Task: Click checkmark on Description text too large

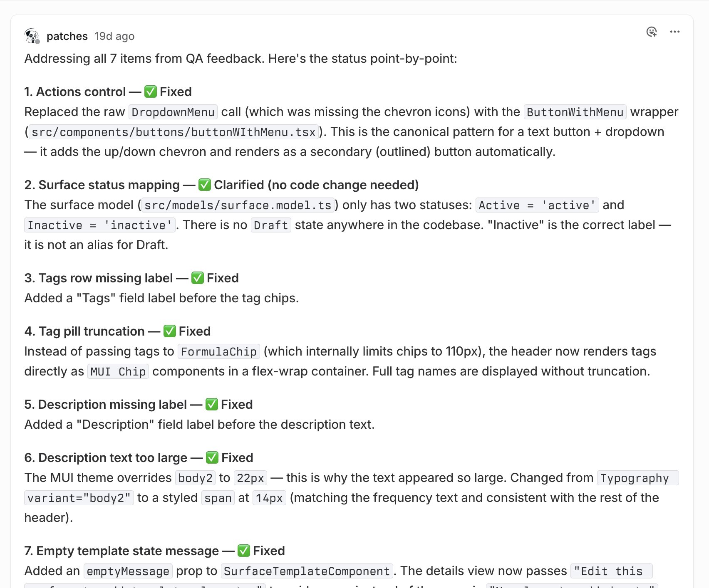Action: click(x=212, y=457)
